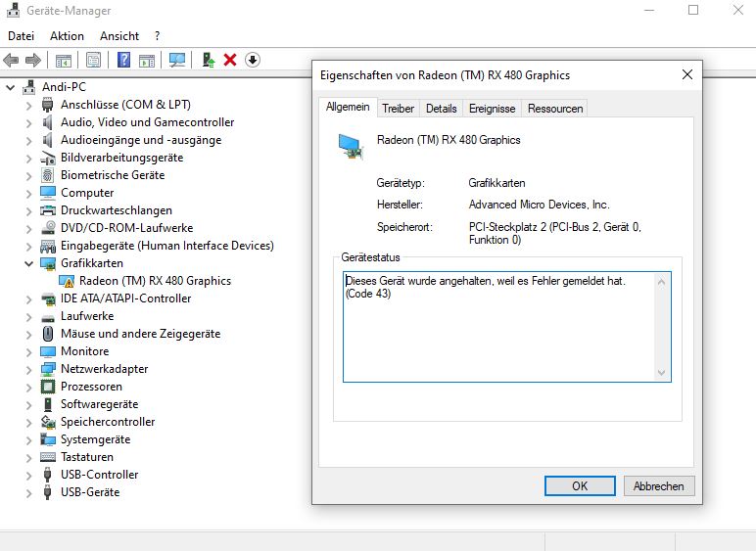This screenshot has width=756, height=551.
Task: Expand the Systemgeräte category
Action: pos(29,439)
